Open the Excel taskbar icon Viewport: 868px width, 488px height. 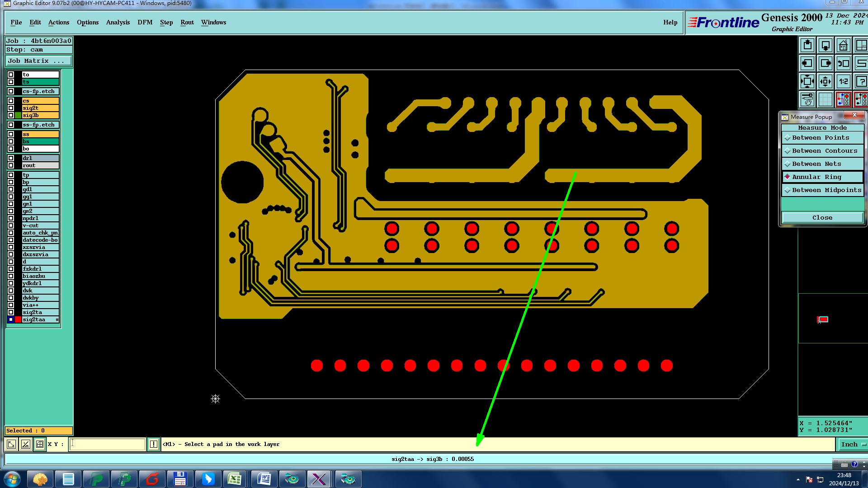pyautogui.click(x=234, y=479)
